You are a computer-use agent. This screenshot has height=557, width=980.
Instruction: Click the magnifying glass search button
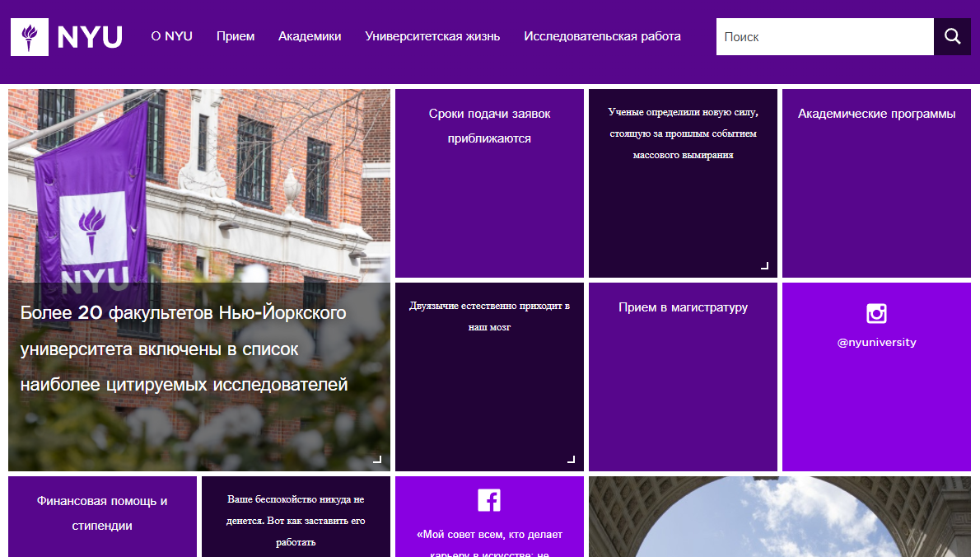pos(952,36)
